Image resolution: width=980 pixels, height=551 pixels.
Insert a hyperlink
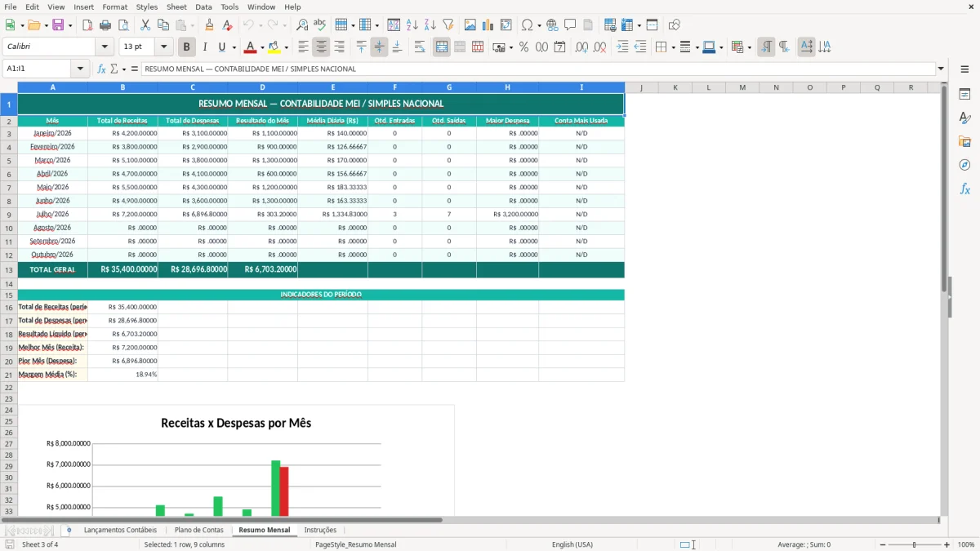[553, 25]
